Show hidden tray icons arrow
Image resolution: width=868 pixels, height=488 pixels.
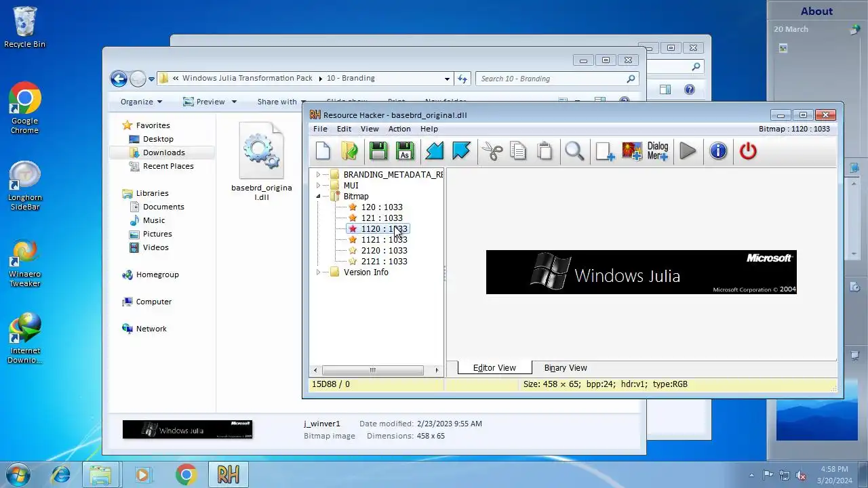point(751,475)
